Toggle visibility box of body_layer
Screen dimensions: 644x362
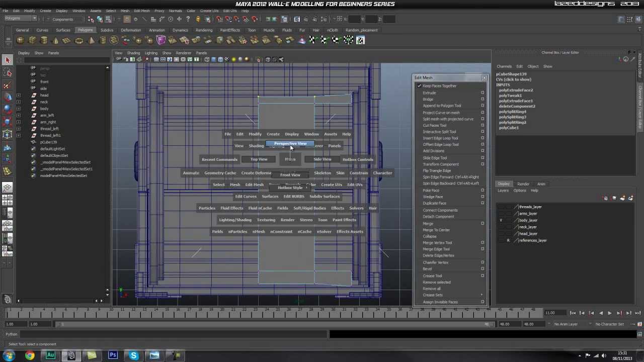(501, 220)
